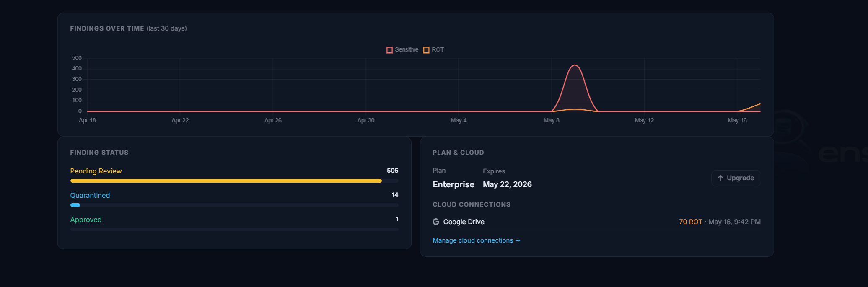
Task: Click the May 8 axis label
Action: coord(551,120)
